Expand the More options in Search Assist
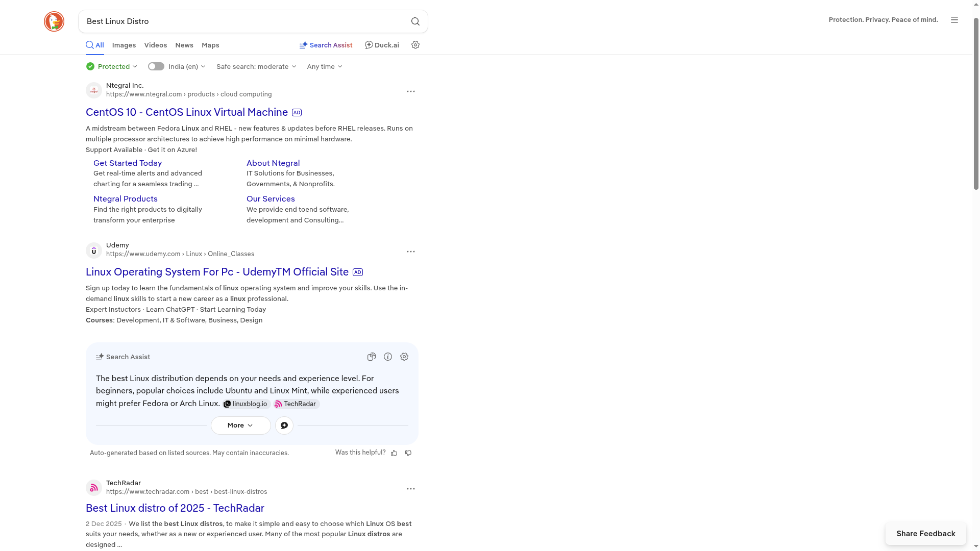 [x=240, y=425]
